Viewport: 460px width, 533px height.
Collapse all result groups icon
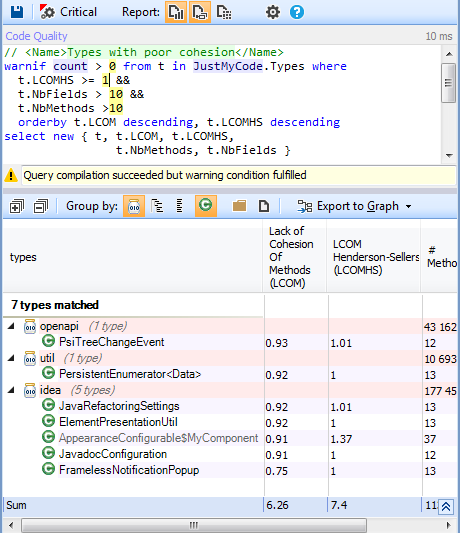tap(41, 206)
